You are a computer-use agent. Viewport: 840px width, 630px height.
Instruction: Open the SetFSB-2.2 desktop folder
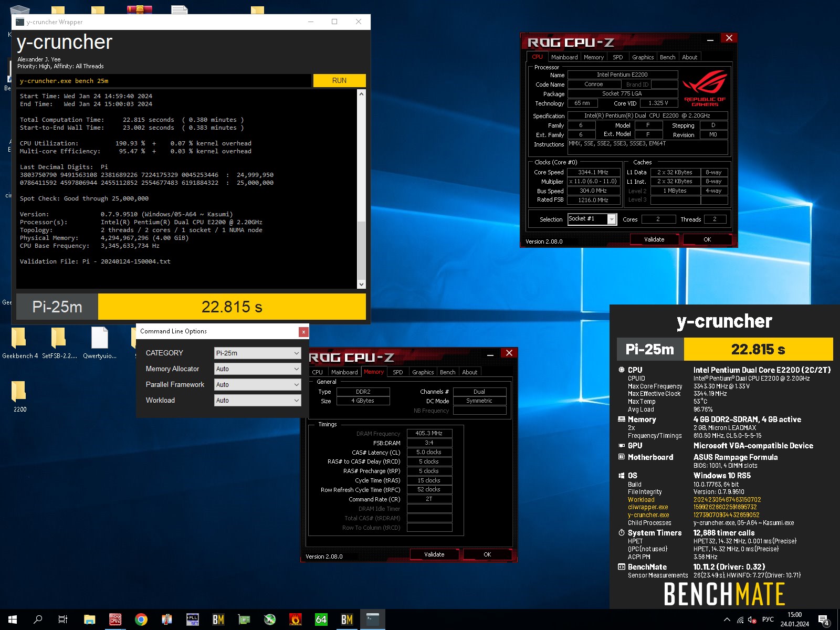59,343
